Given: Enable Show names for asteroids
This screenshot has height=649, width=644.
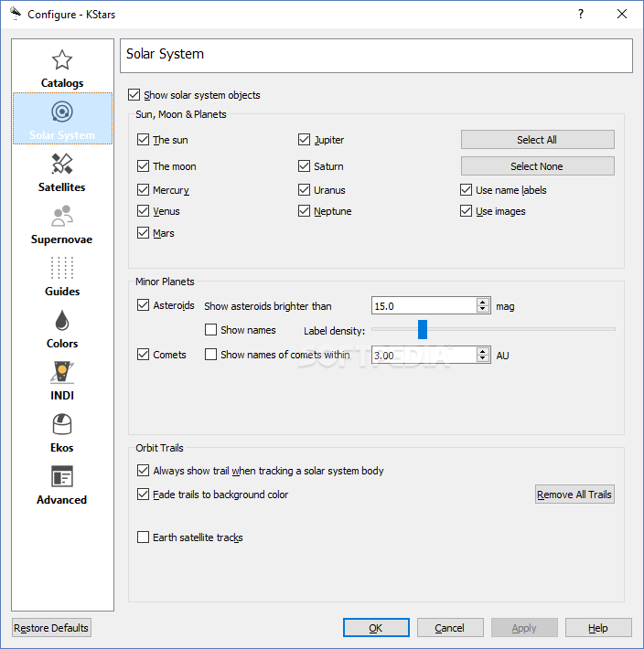Looking at the screenshot, I should click(x=210, y=330).
